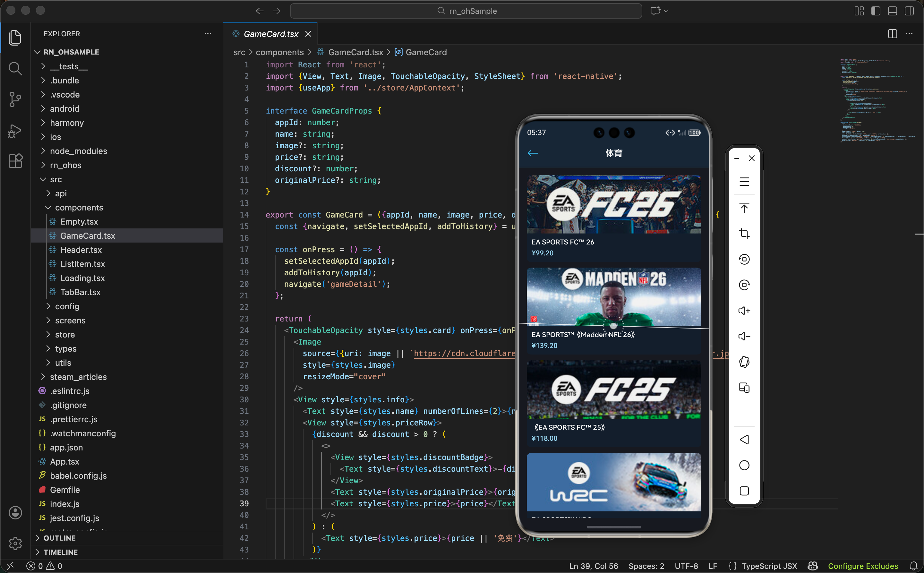Toggle secondary side bar visibility
Image resolution: width=924 pixels, height=573 pixels.
pyautogui.click(x=909, y=11)
